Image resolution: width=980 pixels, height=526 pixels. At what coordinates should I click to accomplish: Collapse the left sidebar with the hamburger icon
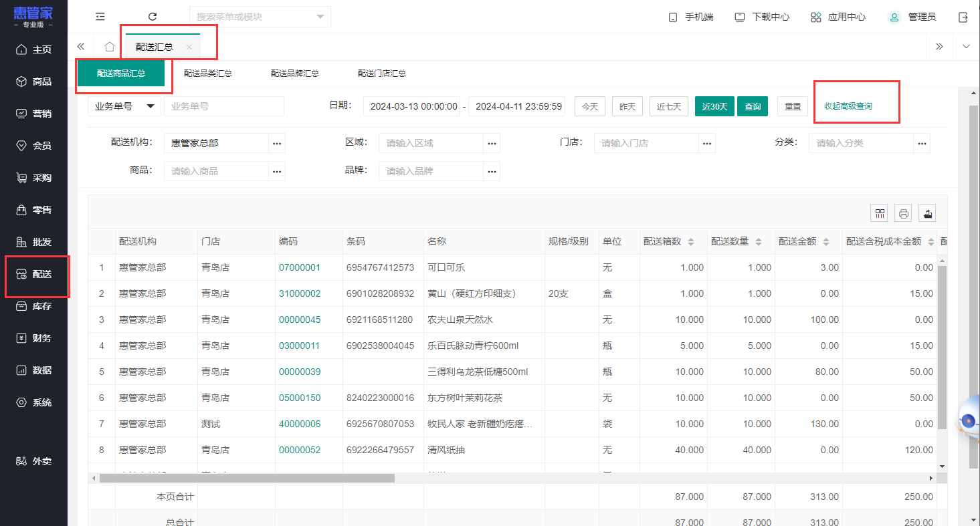click(100, 17)
